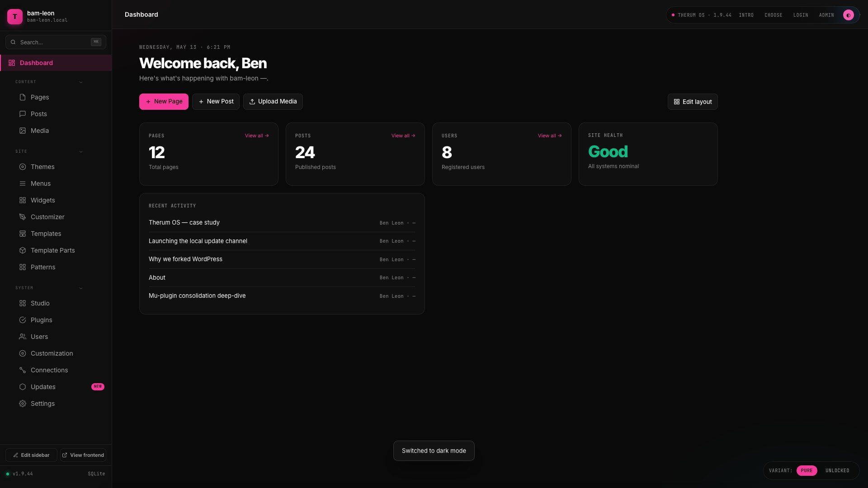Click the Customizer pen icon

pos(23,217)
